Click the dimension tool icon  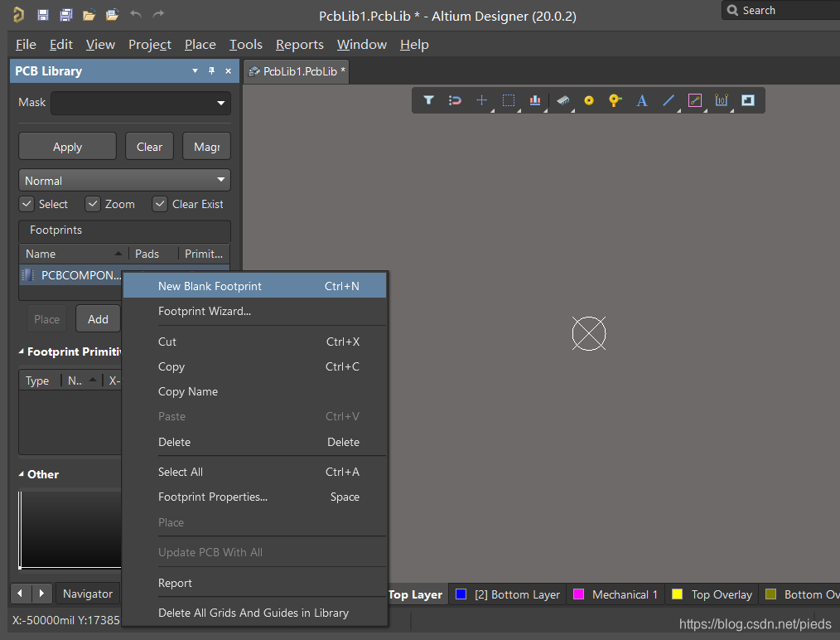pos(721,100)
